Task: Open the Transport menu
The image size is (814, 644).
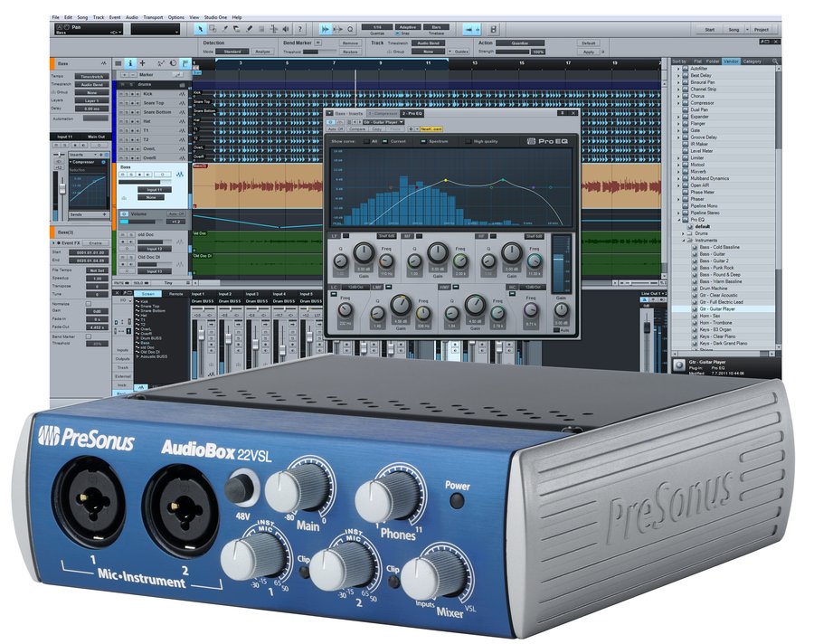Action: click(x=153, y=17)
